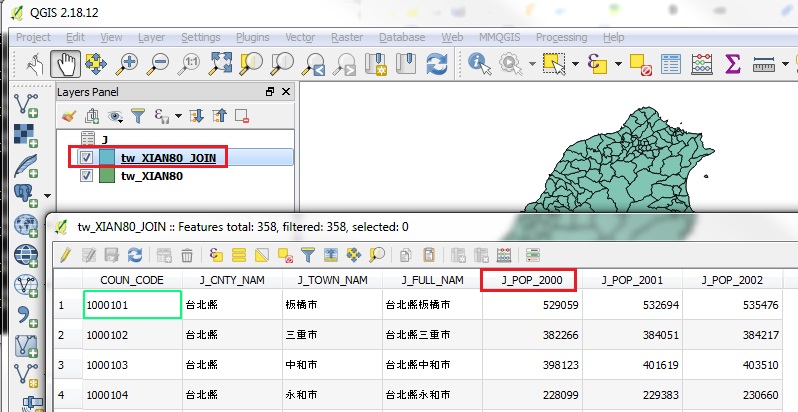Click the Zoom Full extent icon
This screenshot has width=798, height=412.
coord(220,64)
